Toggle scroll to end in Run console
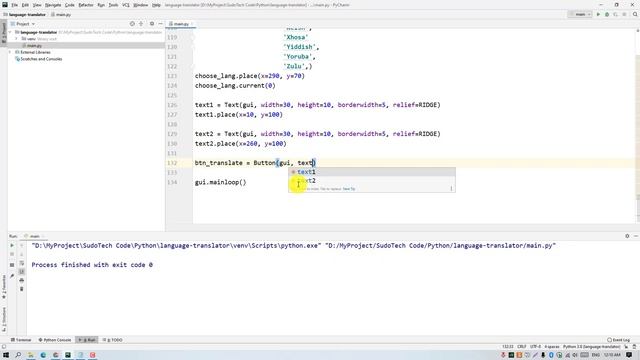 pos(22,272)
